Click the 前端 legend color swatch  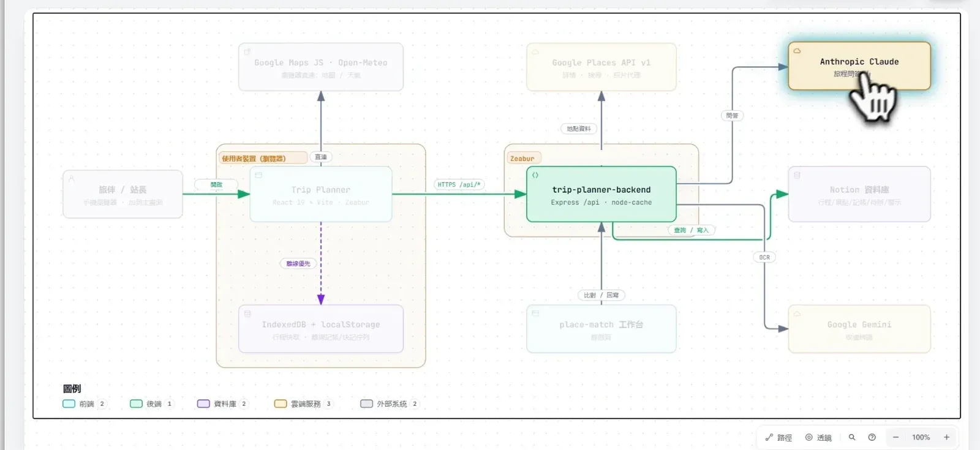(x=69, y=403)
